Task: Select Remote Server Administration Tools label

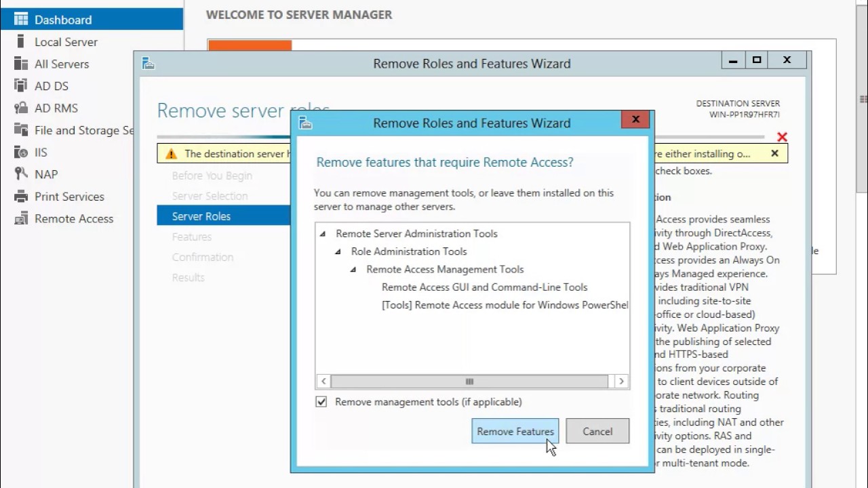Action: point(416,234)
